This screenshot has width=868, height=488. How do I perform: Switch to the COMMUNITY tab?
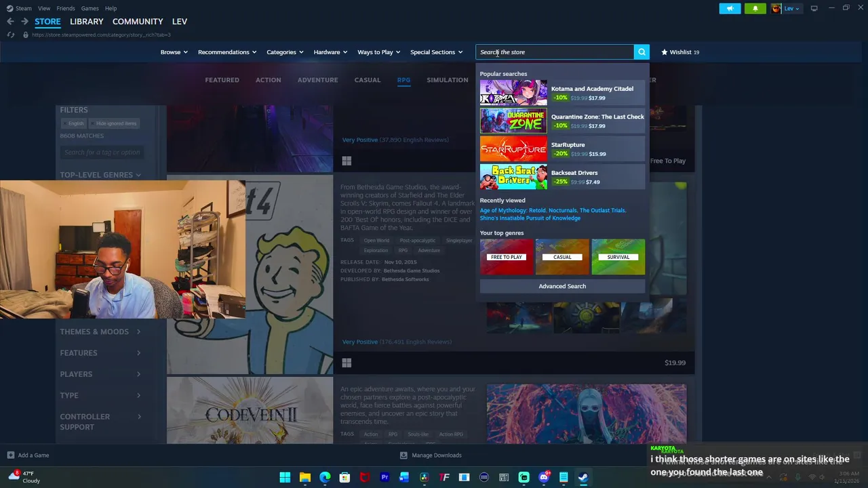click(x=138, y=22)
